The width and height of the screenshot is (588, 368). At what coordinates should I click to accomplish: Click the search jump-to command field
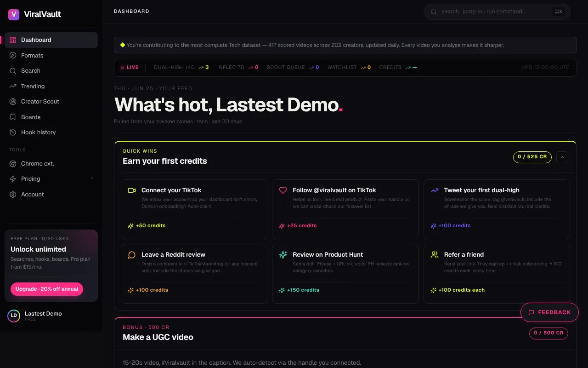coord(497,11)
